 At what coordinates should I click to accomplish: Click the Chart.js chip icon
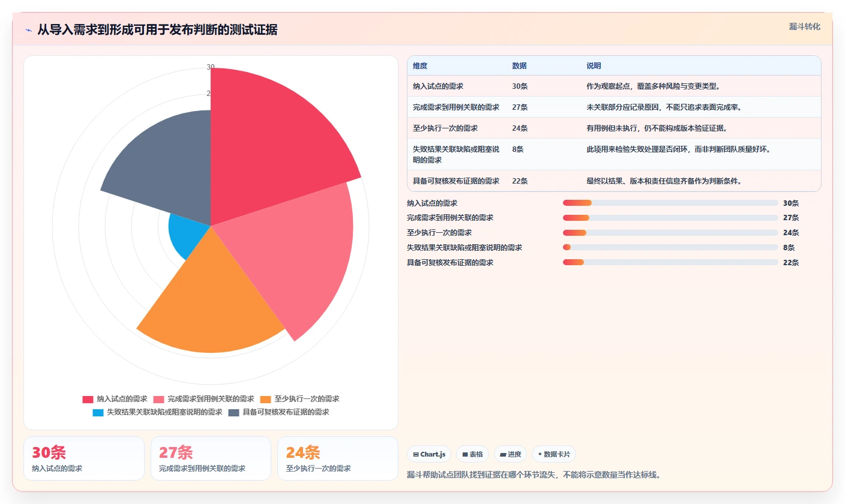[416, 455]
